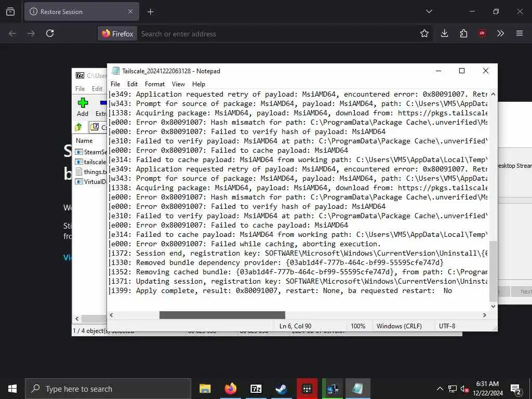Open the red grid app on taskbar
The height and width of the screenshot is (399, 532).
pos(307,389)
